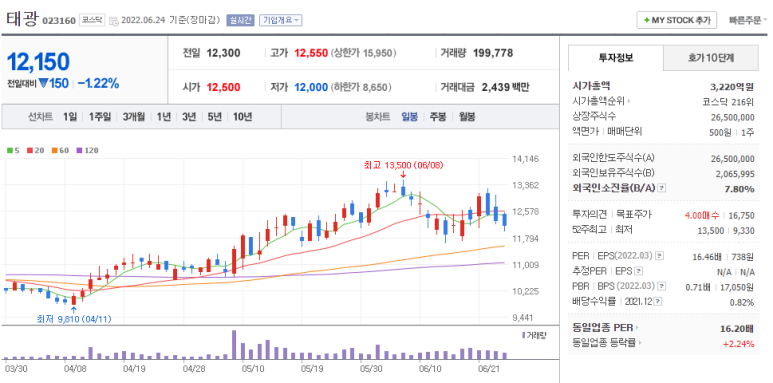Click the current price 12,150
This screenshot has height=383, width=773.
click(x=38, y=62)
